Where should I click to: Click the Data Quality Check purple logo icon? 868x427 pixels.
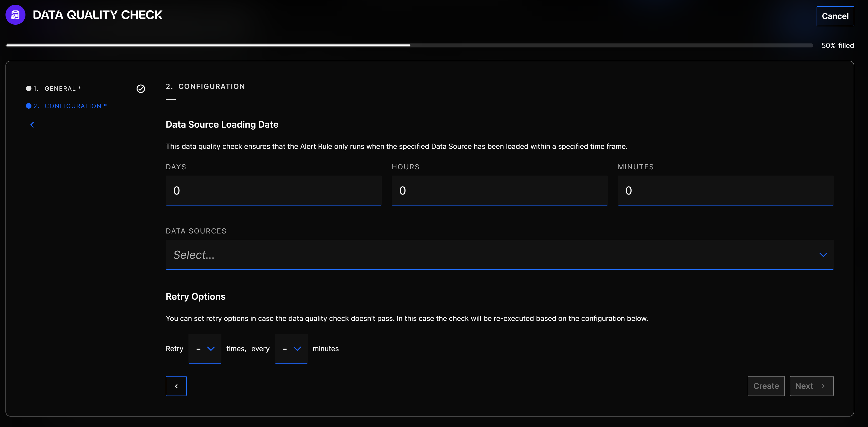pyautogui.click(x=15, y=15)
